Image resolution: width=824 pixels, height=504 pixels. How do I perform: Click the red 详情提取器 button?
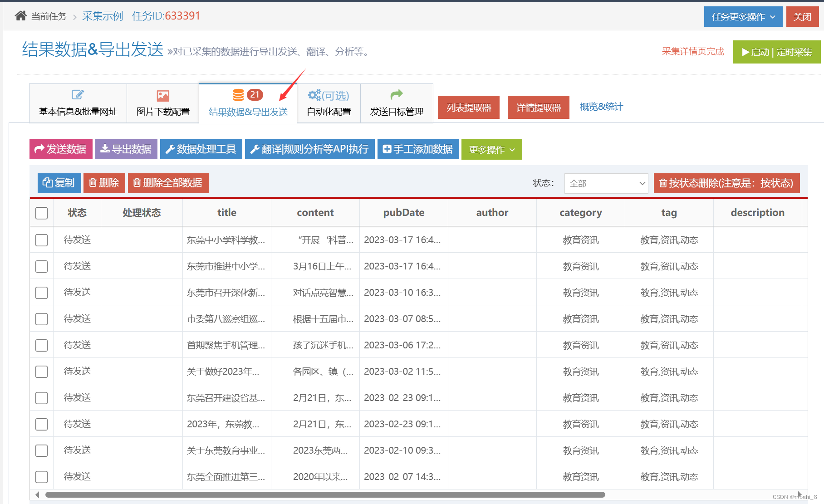(539, 108)
